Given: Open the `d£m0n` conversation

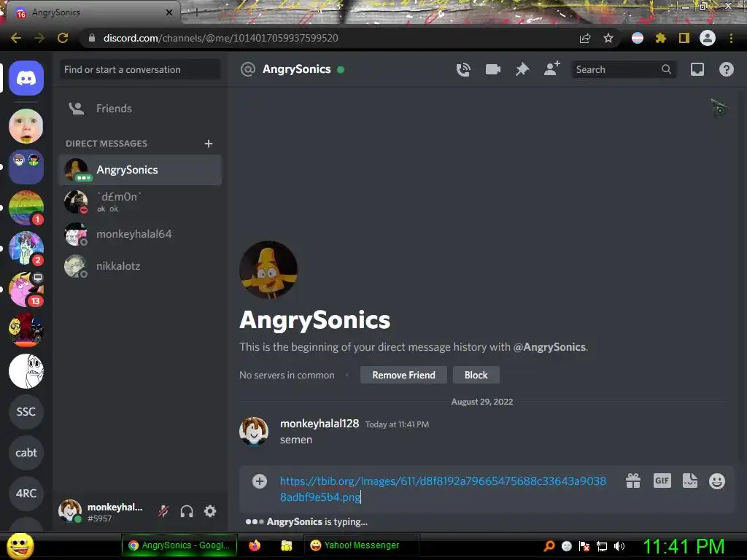Looking at the screenshot, I should click(x=140, y=202).
